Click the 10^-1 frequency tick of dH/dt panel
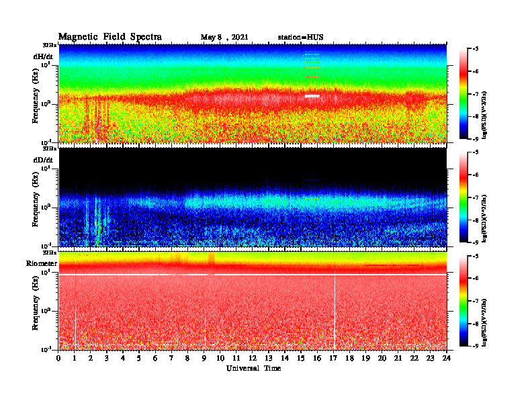The height and width of the screenshot is (411, 532). click(x=46, y=142)
